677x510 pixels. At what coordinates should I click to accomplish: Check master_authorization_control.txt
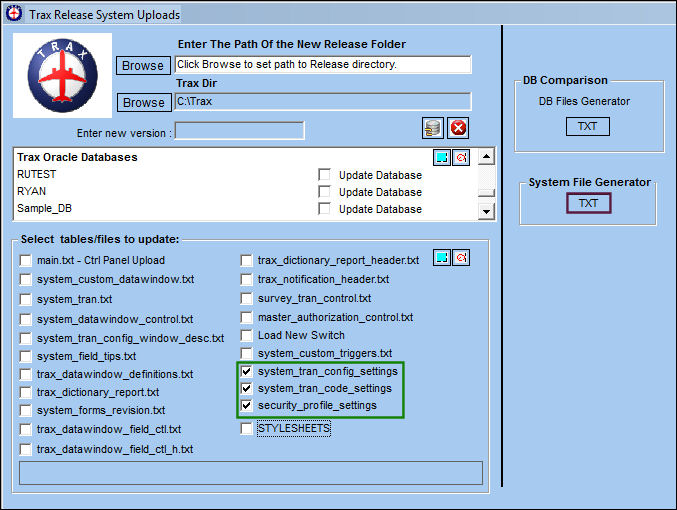(247, 317)
